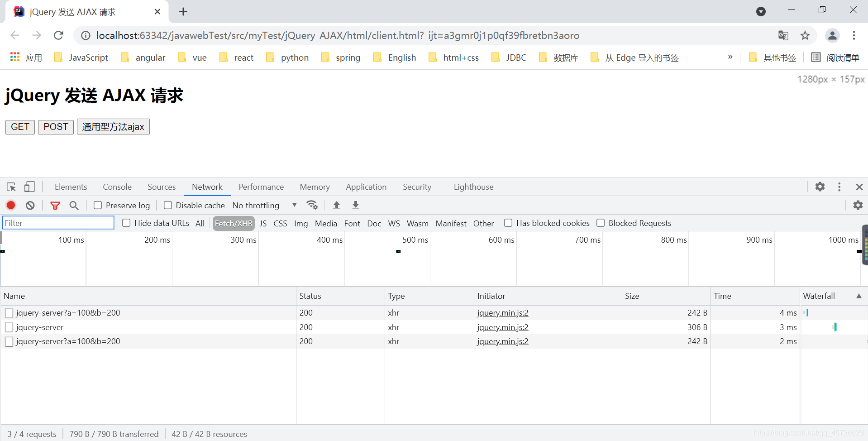The height and width of the screenshot is (441, 868).
Task: Activate the inspect element picker
Action: point(10,187)
